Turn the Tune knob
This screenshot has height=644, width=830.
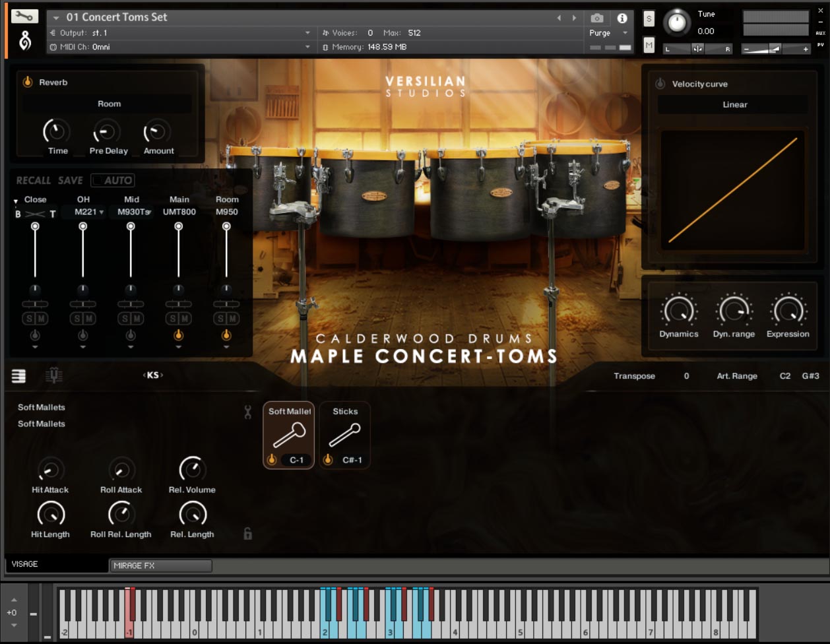(676, 22)
